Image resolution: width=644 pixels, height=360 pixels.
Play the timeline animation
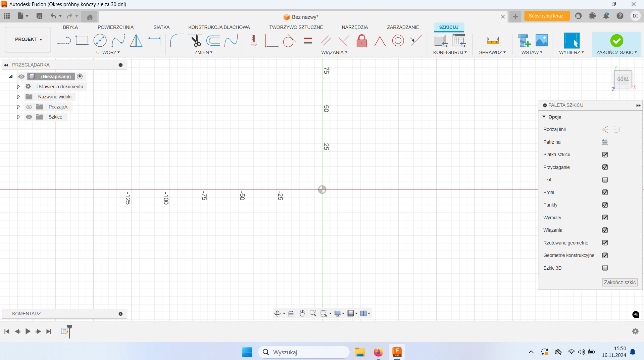tap(28, 331)
